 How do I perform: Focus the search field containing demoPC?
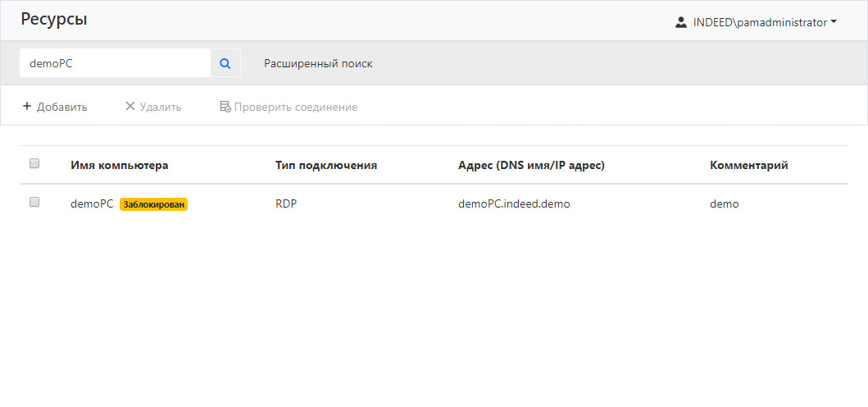coord(115,63)
